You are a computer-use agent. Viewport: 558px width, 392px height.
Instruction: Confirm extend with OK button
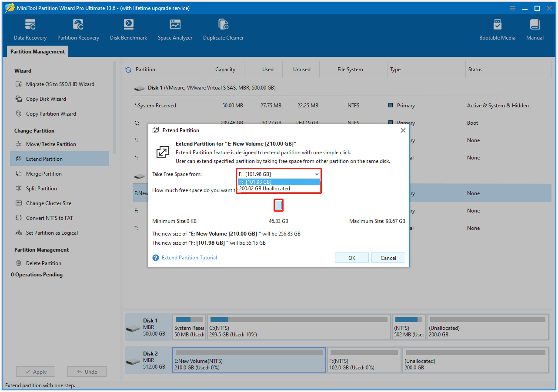click(352, 258)
